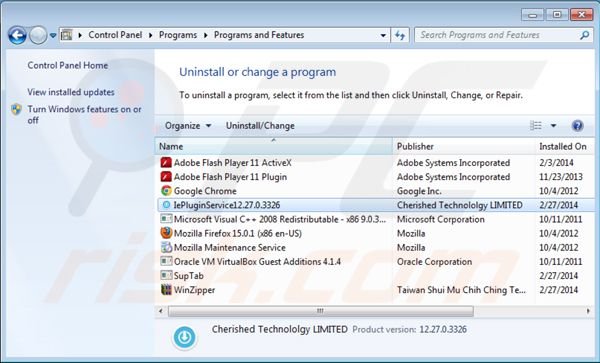Select Microsoft Visual C++ 2008 Redistributable entry

(x=280, y=219)
